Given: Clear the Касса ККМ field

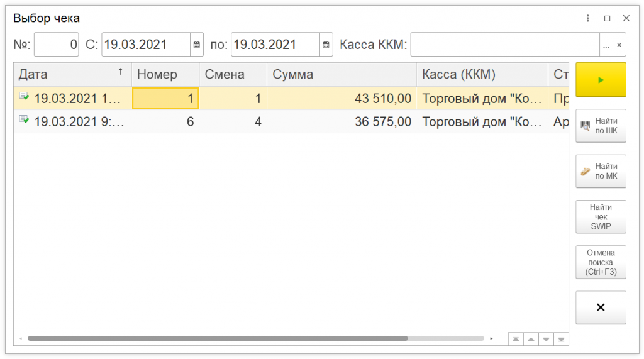Looking at the screenshot, I should (619, 45).
